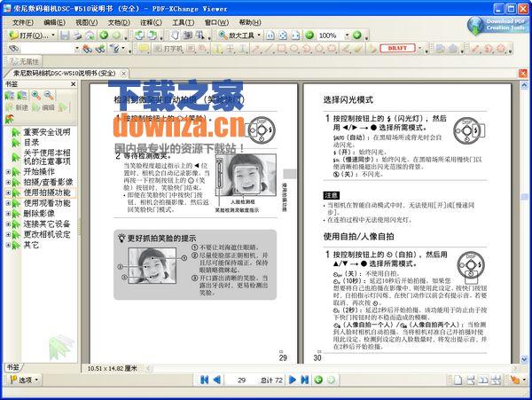Image resolution: width=532 pixels, height=400 pixels.
Task: Jump to last page button
Action: pos(305,380)
